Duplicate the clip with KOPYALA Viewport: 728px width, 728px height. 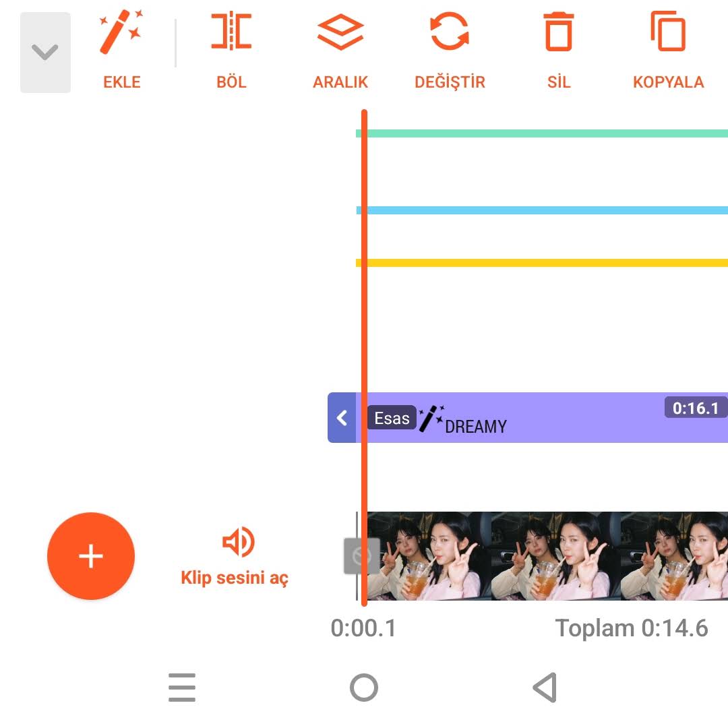[668, 50]
